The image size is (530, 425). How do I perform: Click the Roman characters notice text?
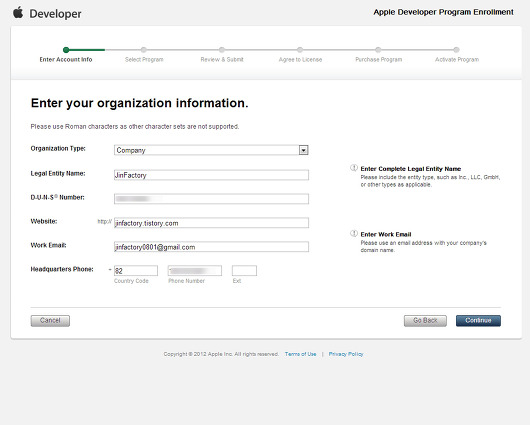coord(135,126)
